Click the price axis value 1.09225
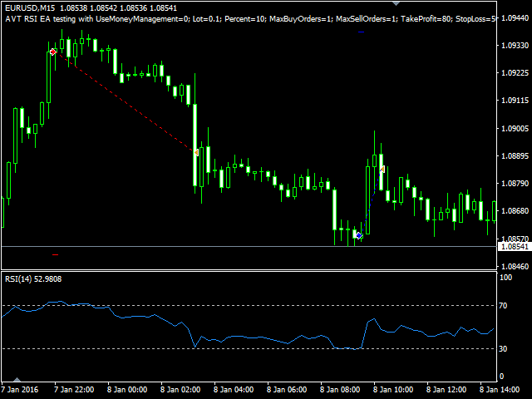Viewport: 532px width, 399px height. click(515, 73)
